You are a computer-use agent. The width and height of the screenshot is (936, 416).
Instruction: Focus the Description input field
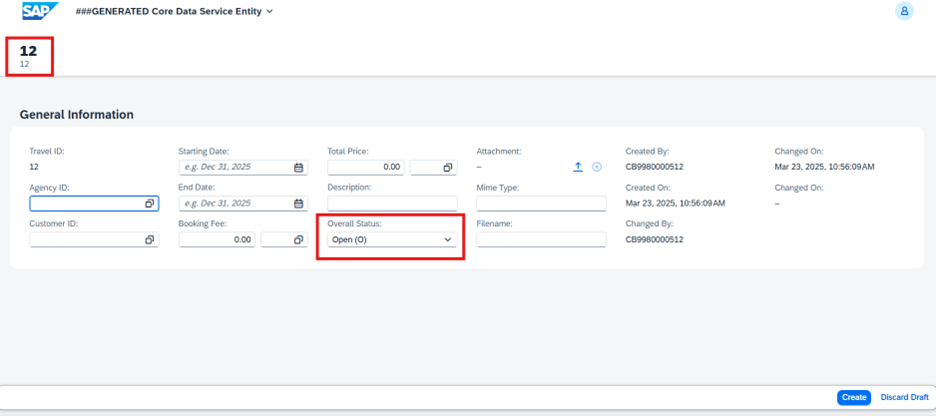(x=391, y=204)
